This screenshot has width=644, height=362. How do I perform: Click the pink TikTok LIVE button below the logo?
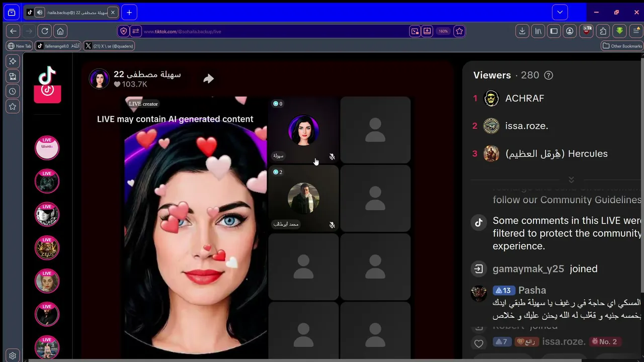point(47,94)
